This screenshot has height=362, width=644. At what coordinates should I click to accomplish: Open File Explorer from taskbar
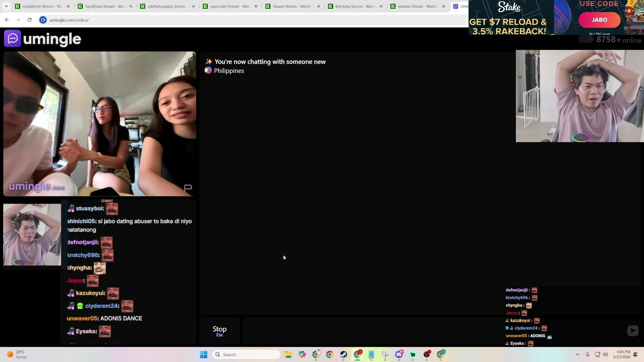coord(288,354)
